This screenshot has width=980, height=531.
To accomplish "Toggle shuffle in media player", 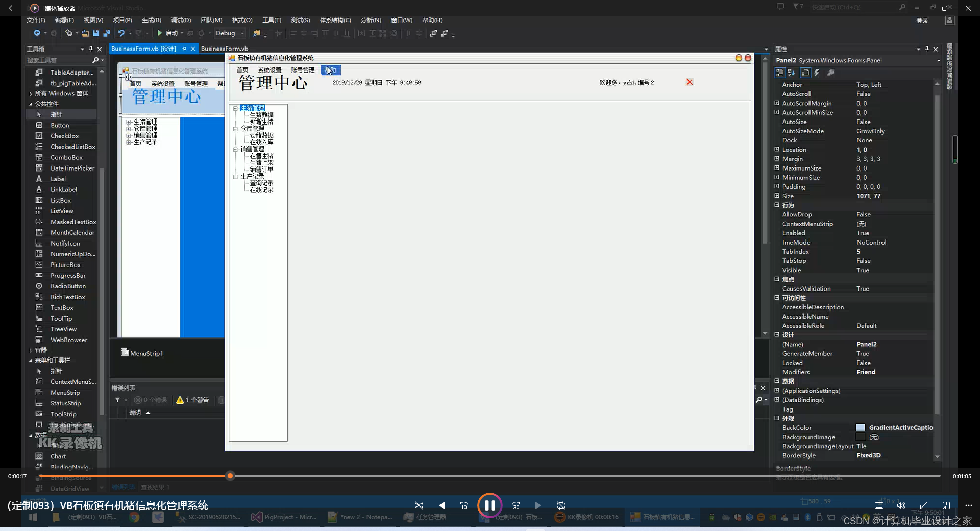I will 419,505.
